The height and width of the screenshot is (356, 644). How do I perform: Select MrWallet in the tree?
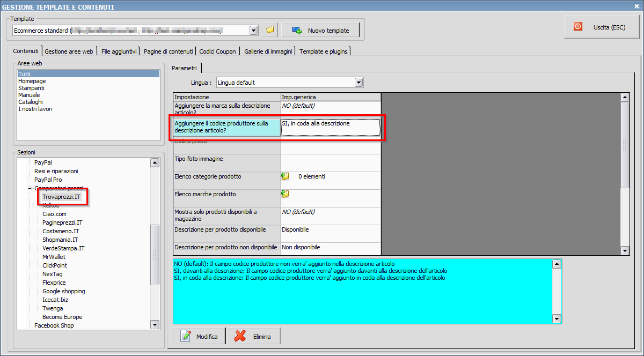[54, 257]
